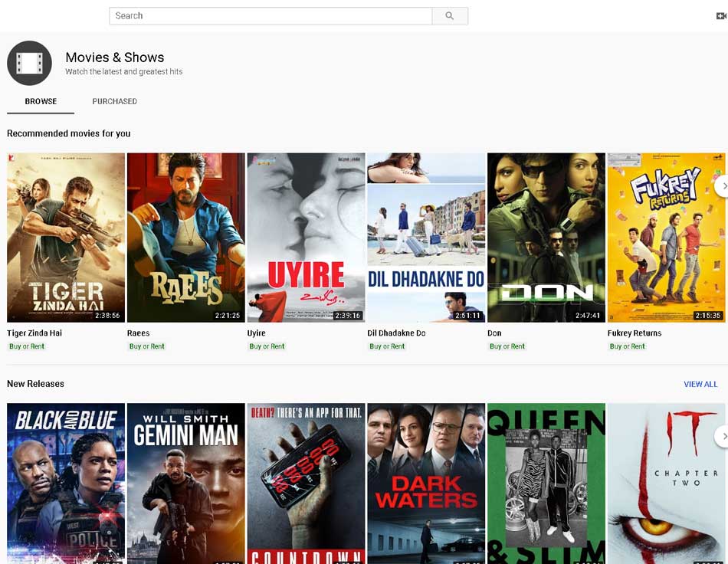Switch to the BROWSE tab
This screenshot has width=728, height=564.
(41, 101)
